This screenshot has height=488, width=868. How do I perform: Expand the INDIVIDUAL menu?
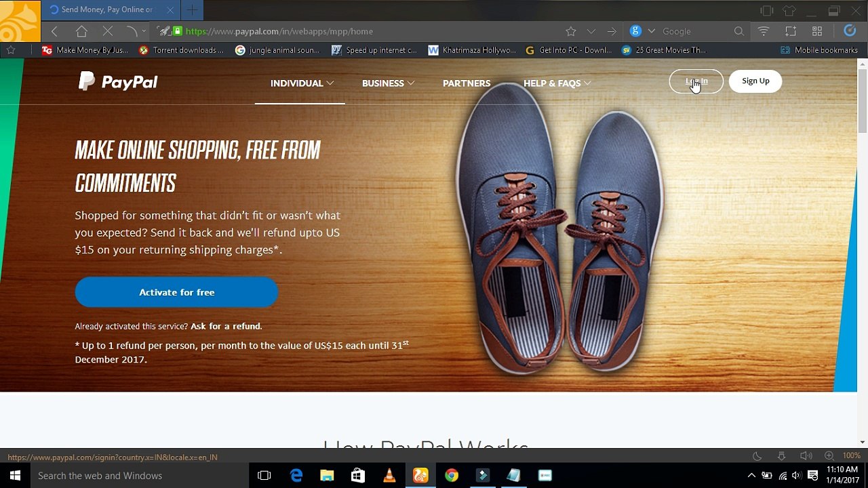(x=302, y=83)
